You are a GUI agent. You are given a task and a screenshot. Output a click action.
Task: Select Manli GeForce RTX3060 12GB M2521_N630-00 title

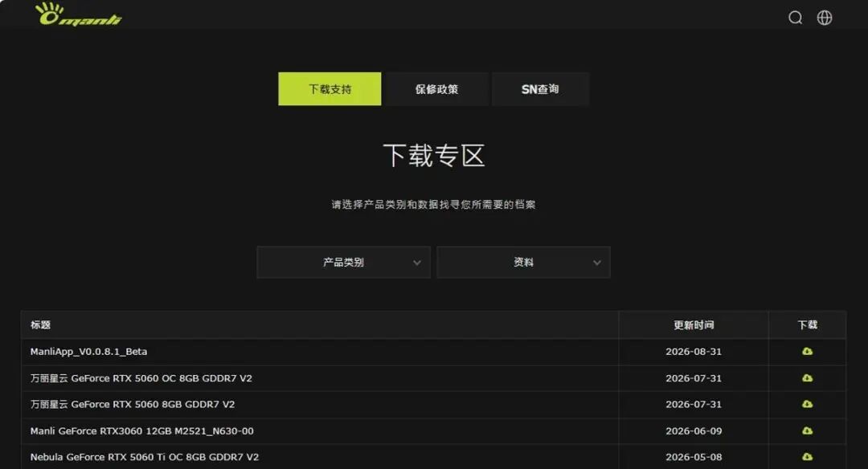point(141,430)
